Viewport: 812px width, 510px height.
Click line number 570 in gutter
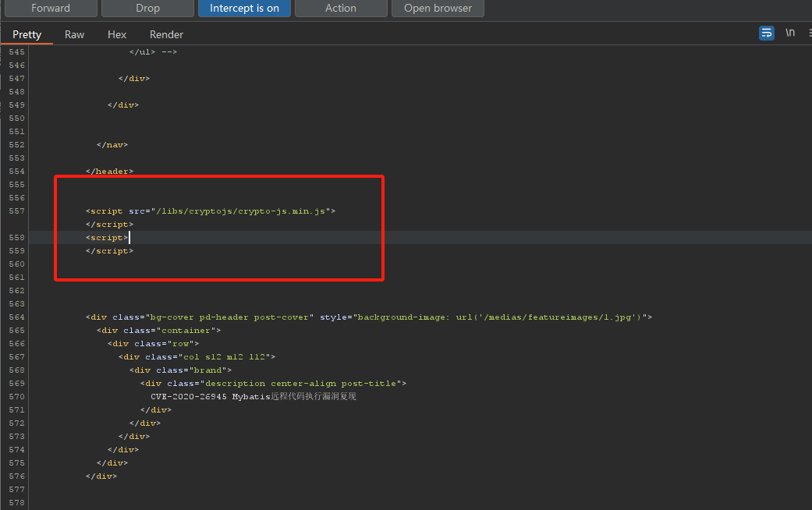tap(16, 397)
